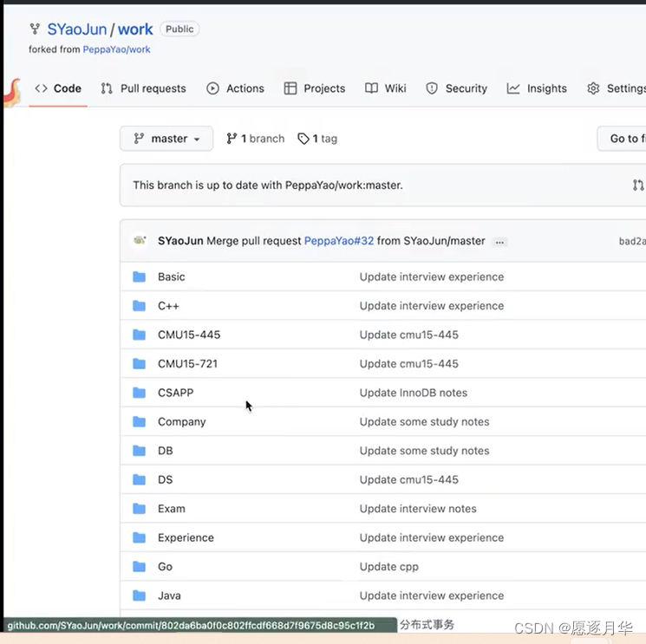Switch to the Wiki tab
The height and width of the screenshot is (644, 646).
386,88
